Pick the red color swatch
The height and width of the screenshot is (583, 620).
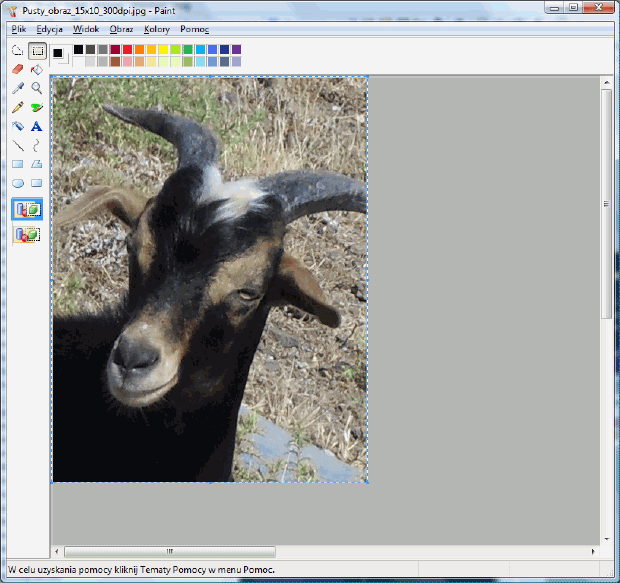(x=127, y=49)
